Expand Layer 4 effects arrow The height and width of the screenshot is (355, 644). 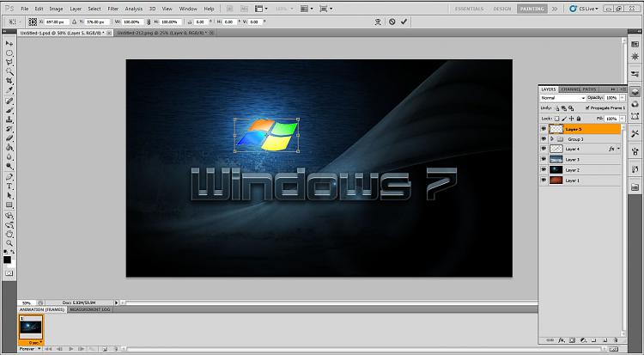click(618, 149)
